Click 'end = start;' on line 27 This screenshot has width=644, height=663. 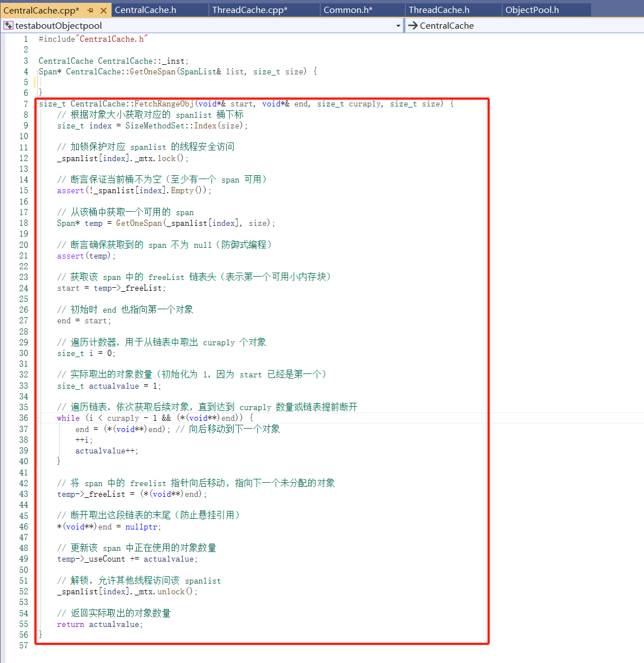pos(84,321)
